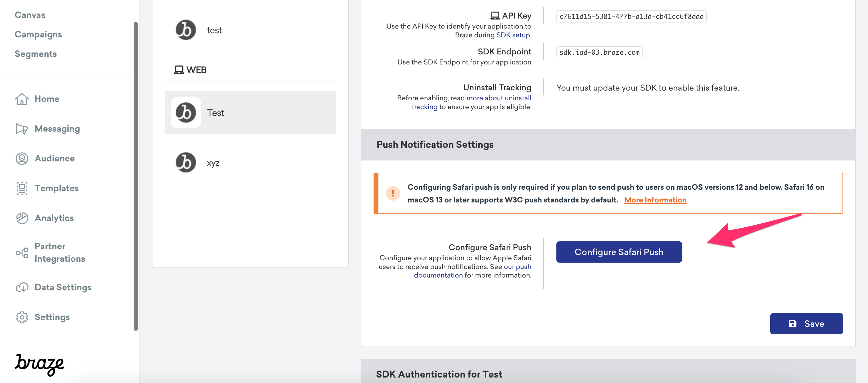Open the SDK setup link

513,35
